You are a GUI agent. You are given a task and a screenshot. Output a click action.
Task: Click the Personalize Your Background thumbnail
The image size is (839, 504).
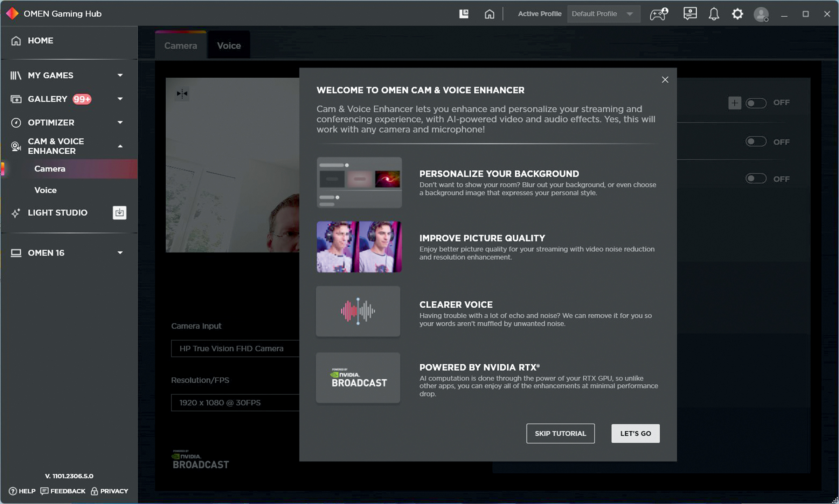pyautogui.click(x=359, y=182)
